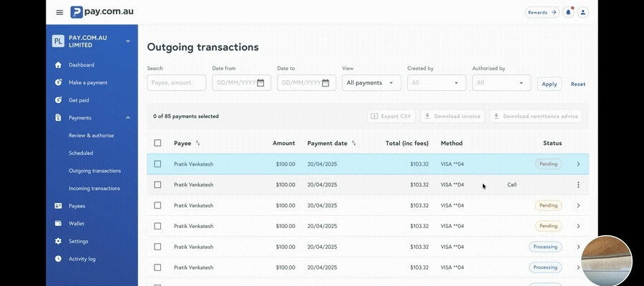Image resolution: width=644 pixels, height=286 pixels.
Task: Focus the Search payee, amount field
Action: [x=177, y=83]
